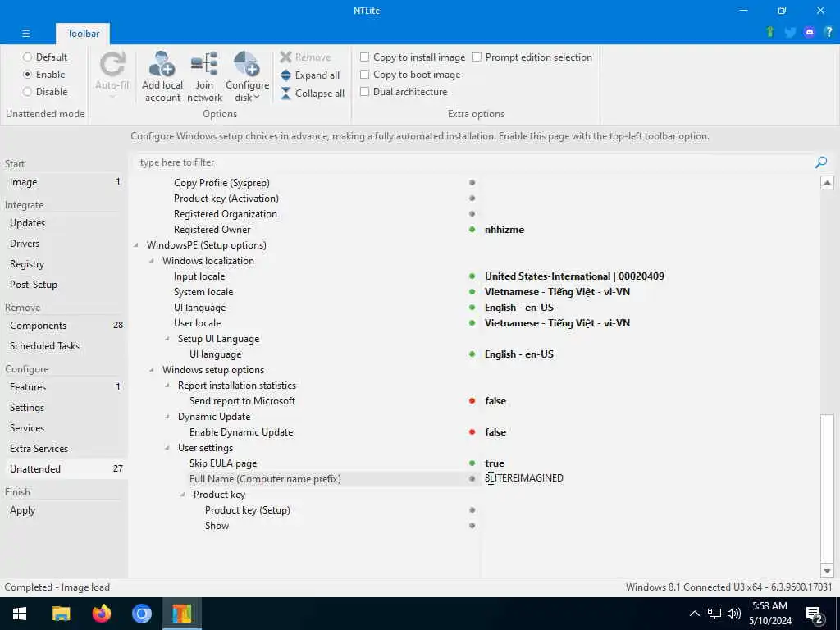
Task: Select 'Vietnamese - Tiếng Việt - vi-VN' System locale value
Action: (x=557, y=292)
